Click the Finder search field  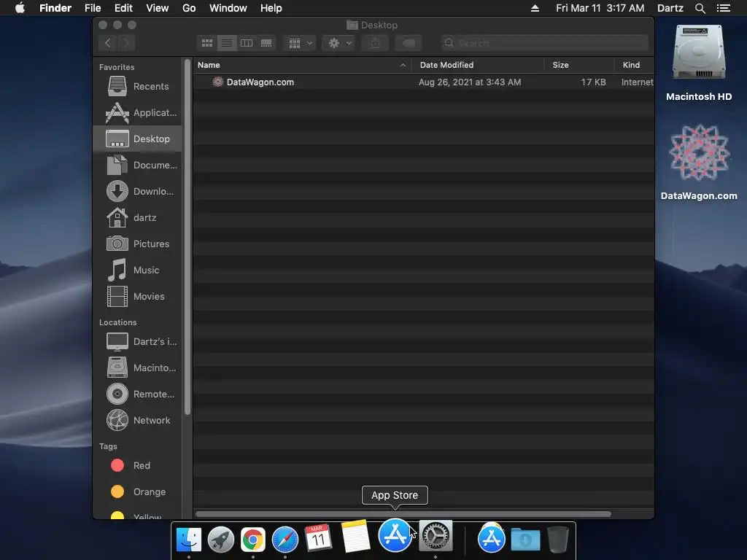point(544,43)
